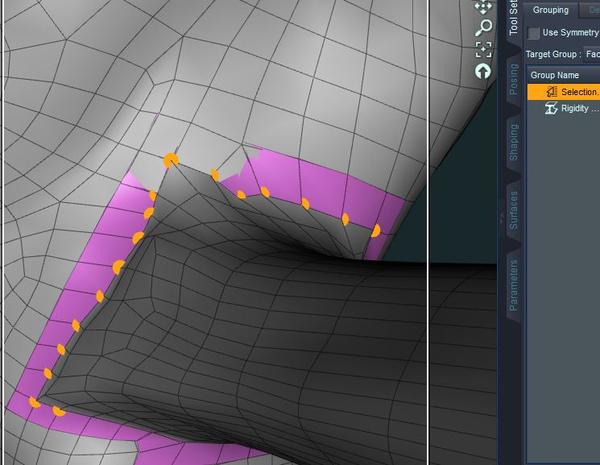Open the Grouping tab
Viewport: 600px width, 465px height.
click(x=551, y=10)
